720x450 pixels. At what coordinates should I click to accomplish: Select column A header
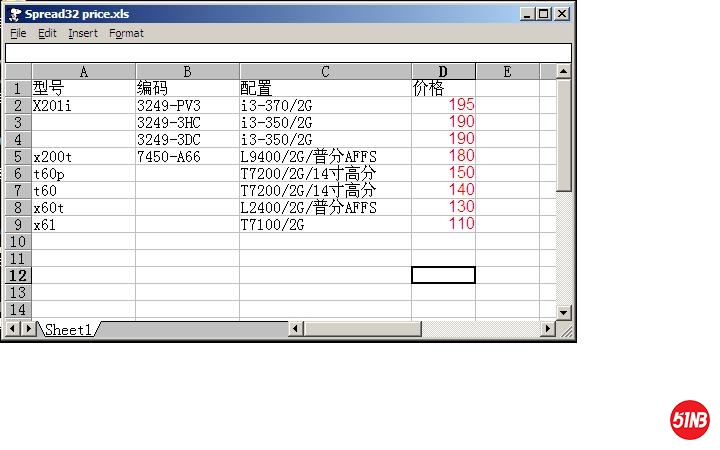coord(83,72)
